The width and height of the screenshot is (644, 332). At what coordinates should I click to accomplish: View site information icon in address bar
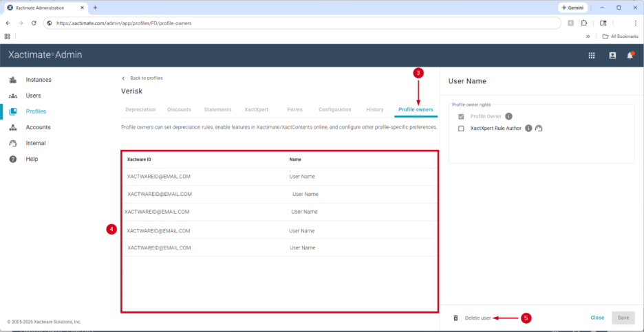point(50,23)
